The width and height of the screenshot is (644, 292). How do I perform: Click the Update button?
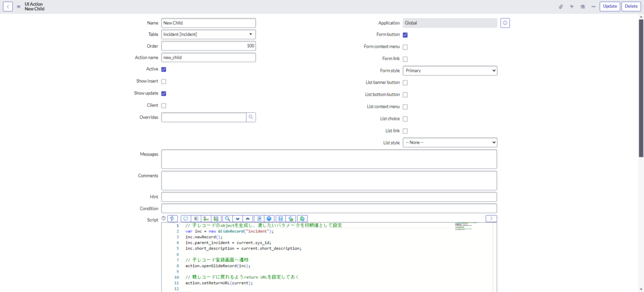tap(610, 6)
